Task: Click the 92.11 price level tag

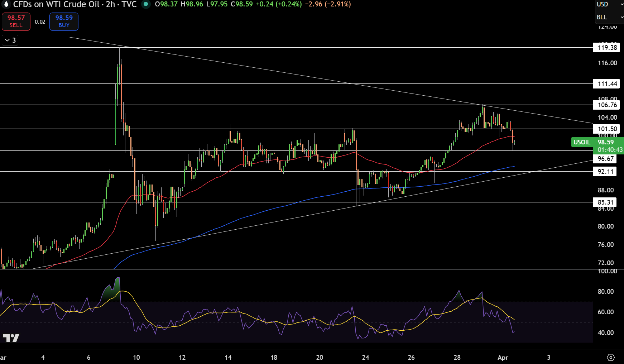Action: pos(605,172)
